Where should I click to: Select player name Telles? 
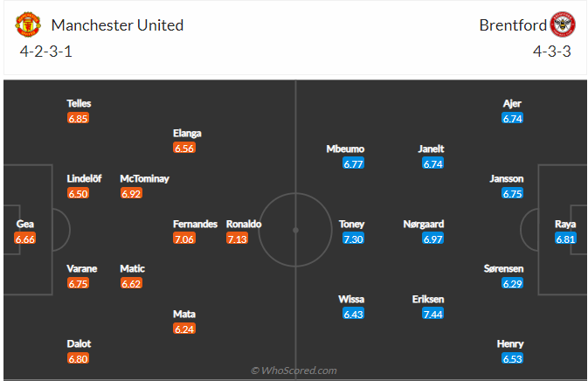[x=79, y=103]
